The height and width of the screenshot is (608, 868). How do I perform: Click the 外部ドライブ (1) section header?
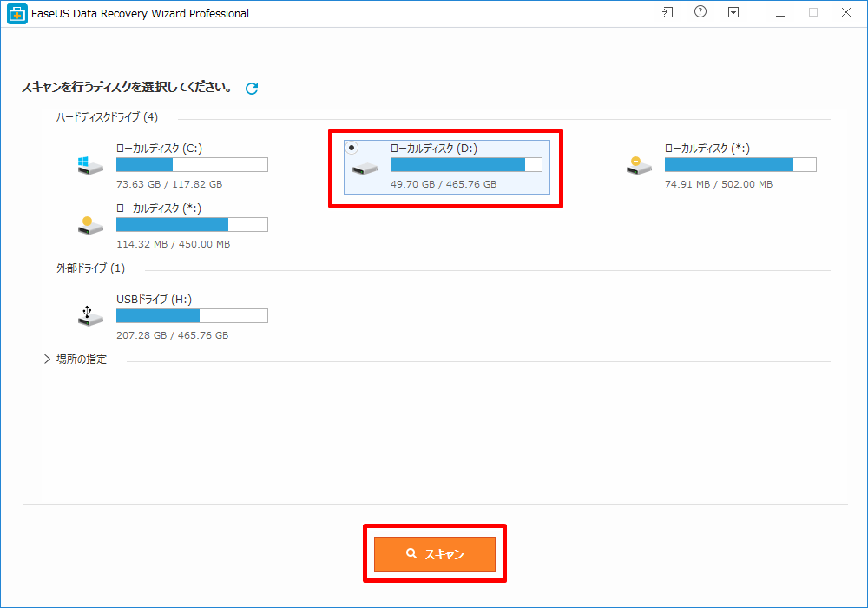[90, 268]
